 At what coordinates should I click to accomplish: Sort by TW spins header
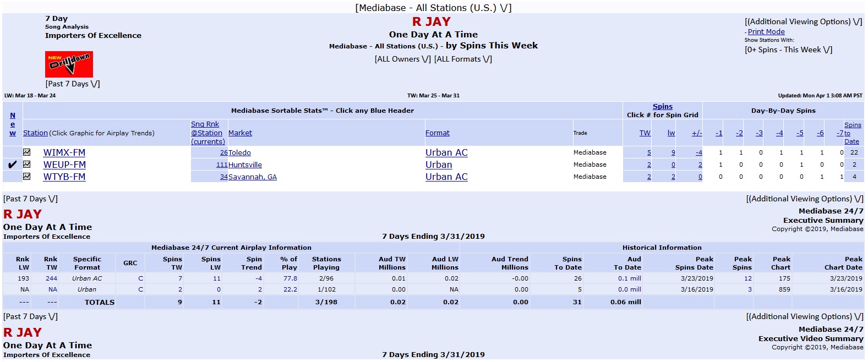point(645,133)
